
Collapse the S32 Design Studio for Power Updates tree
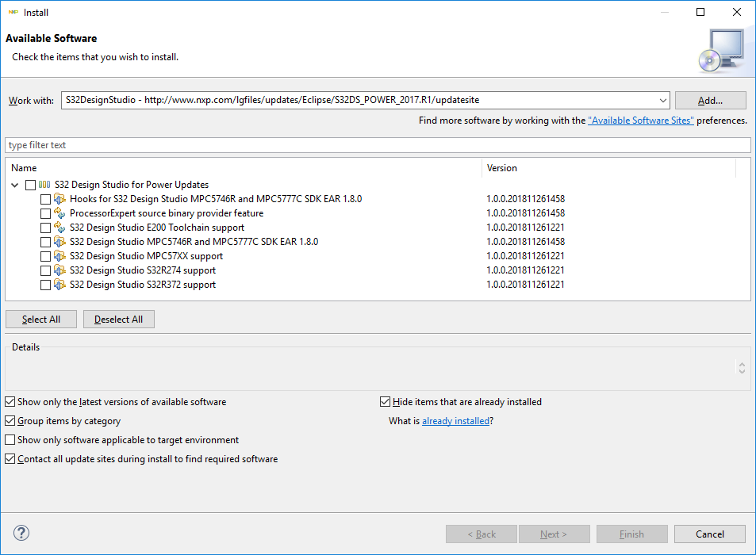(16, 185)
